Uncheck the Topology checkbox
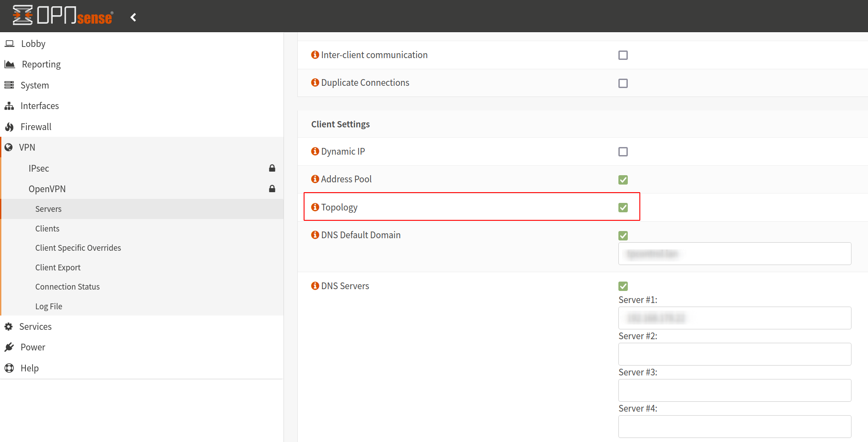This screenshot has width=868, height=442. (x=623, y=208)
